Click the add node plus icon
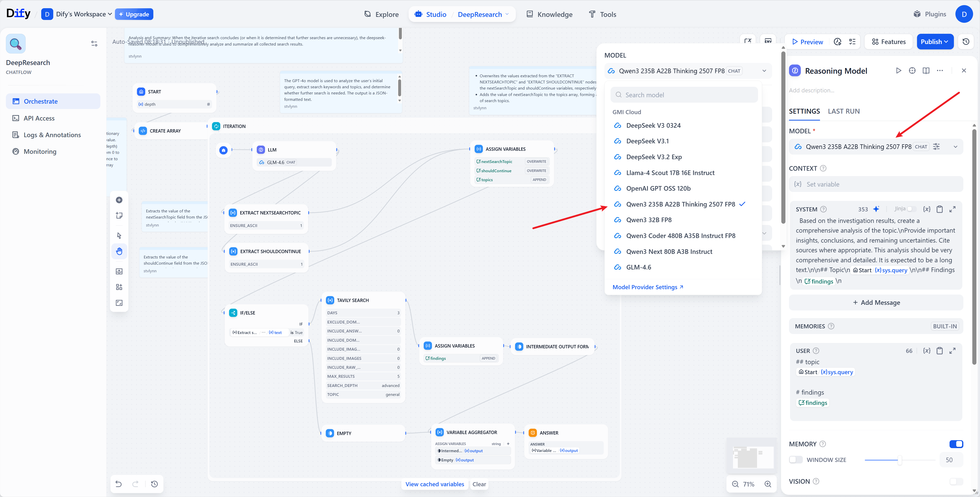Viewport: 980px width, 497px height. tap(119, 200)
